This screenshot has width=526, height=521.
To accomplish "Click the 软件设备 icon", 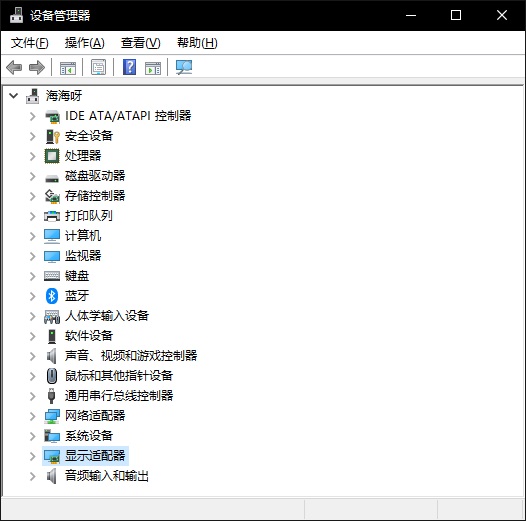I will tap(52, 336).
